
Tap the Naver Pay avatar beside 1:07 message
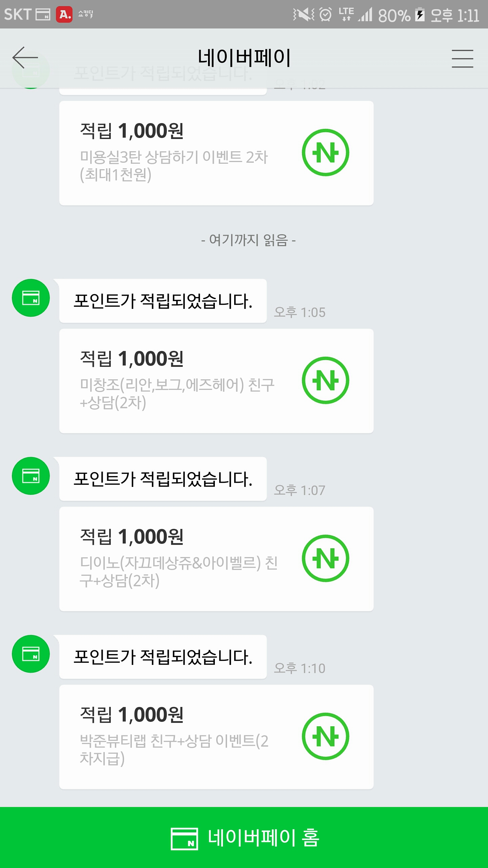pyautogui.click(x=31, y=476)
